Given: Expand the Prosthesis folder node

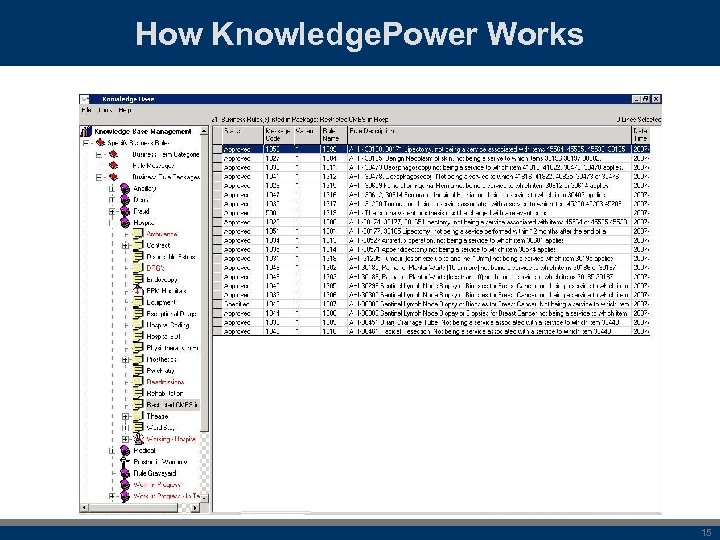Looking at the screenshot, I should 125,360.
